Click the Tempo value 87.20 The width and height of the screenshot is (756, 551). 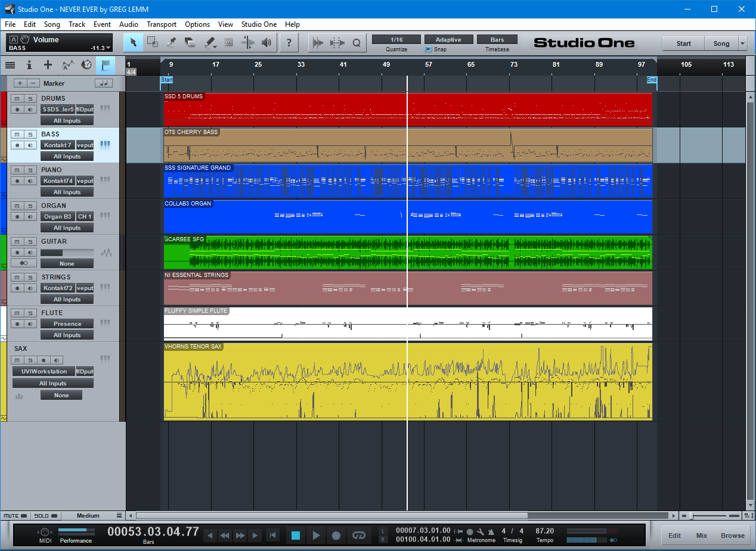pyautogui.click(x=545, y=531)
